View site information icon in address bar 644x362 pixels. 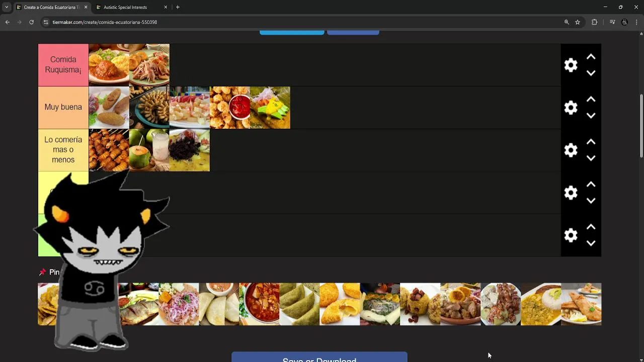(x=46, y=22)
